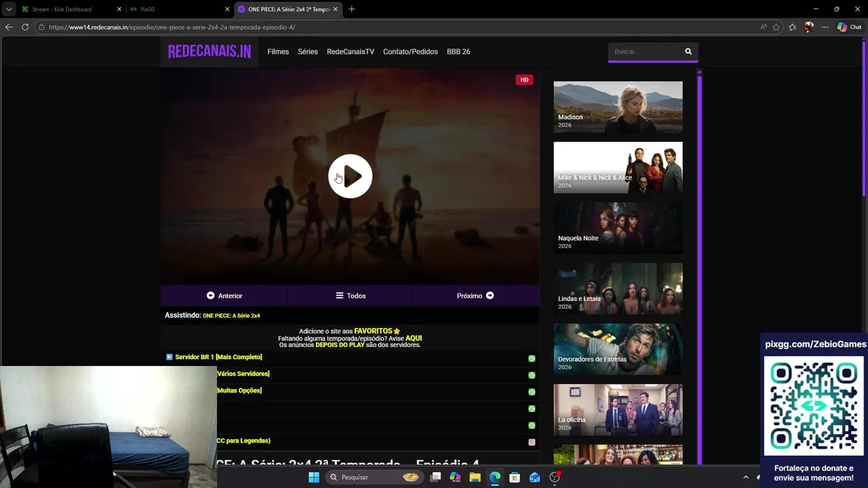The width and height of the screenshot is (868, 488).
Task: Open Task View on taskbar
Action: coord(436,477)
